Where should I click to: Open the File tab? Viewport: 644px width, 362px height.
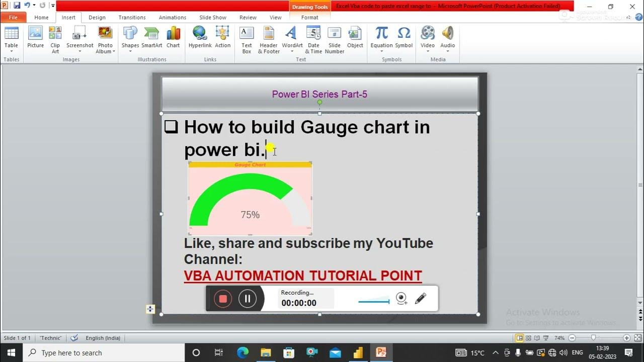[x=13, y=17]
